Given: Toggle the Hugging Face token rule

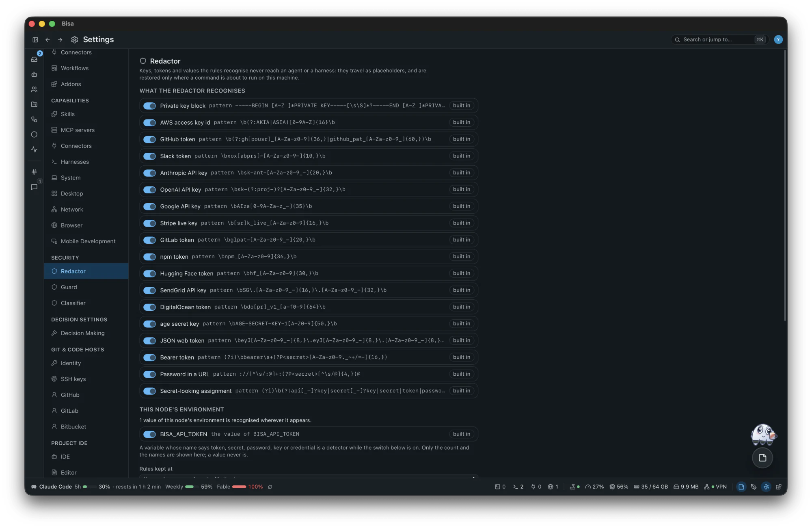Looking at the screenshot, I should coord(149,274).
